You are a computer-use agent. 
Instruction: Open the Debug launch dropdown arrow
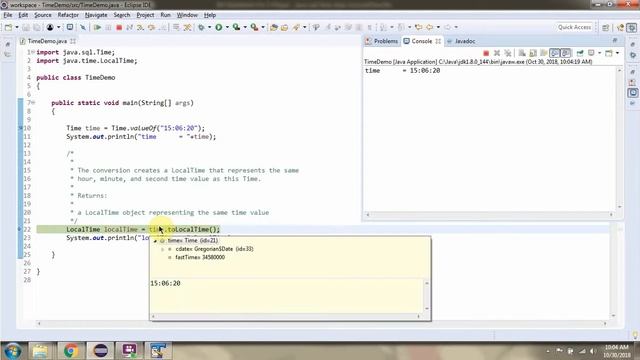pos(209,27)
